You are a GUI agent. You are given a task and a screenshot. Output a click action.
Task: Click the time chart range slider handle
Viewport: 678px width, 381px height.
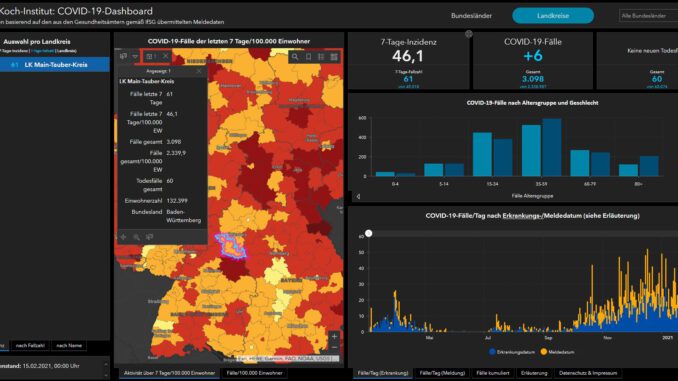[x=368, y=234]
